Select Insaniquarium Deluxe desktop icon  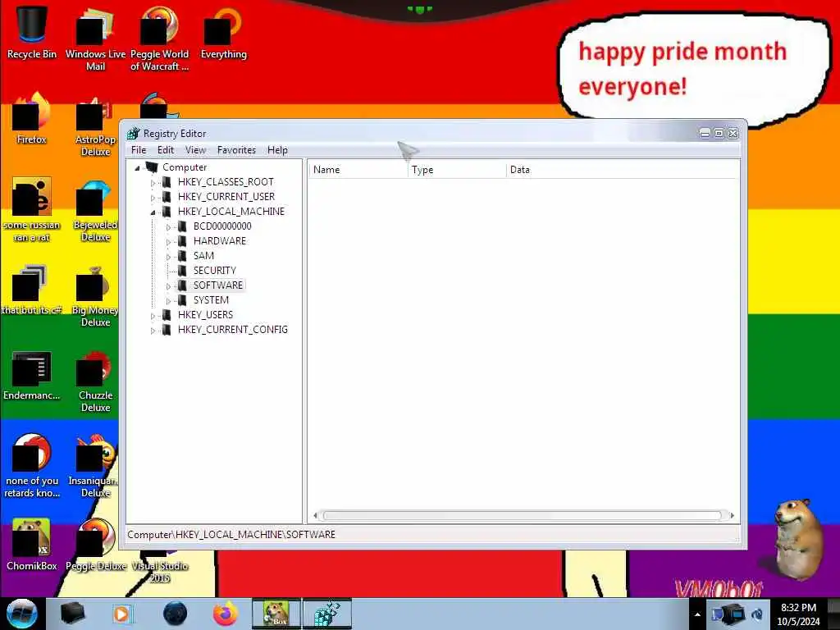(x=95, y=466)
